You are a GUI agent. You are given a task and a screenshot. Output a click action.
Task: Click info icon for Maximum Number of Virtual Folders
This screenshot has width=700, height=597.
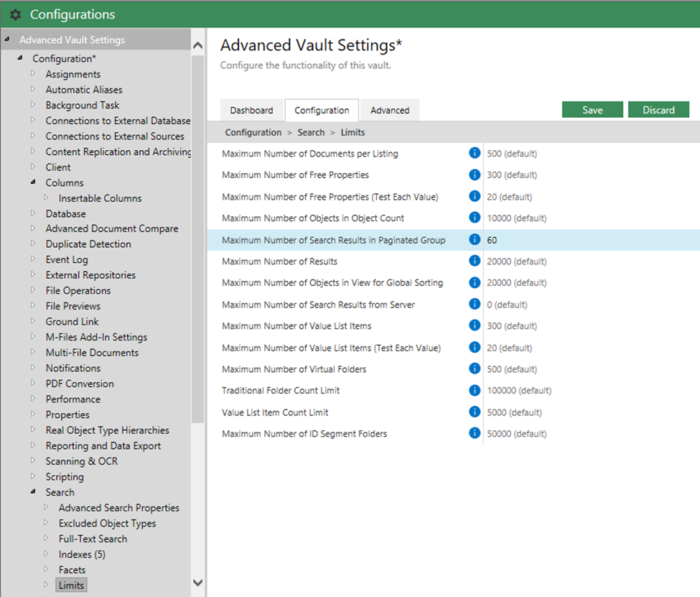point(475,369)
